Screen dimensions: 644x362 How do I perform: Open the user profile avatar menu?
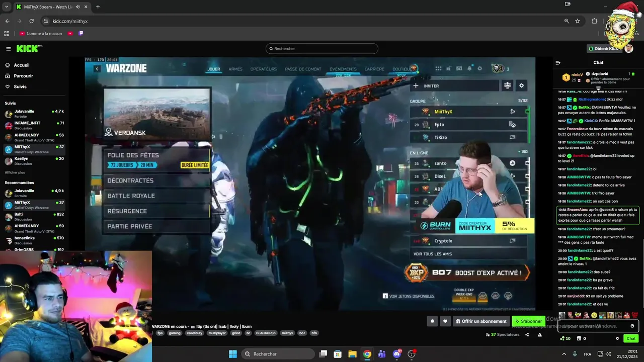pyautogui.click(x=629, y=49)
